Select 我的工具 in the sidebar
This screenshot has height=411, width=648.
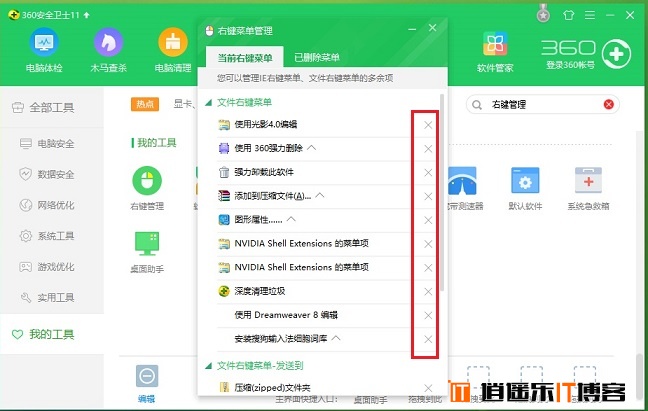click(52, 334)
